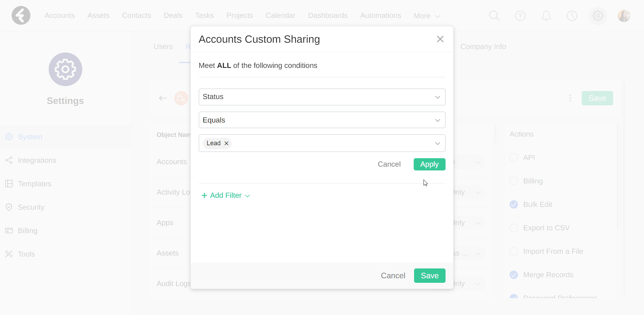Open the notifications bell icon
This screenshot has height=315, width=644.
(546, 16)
